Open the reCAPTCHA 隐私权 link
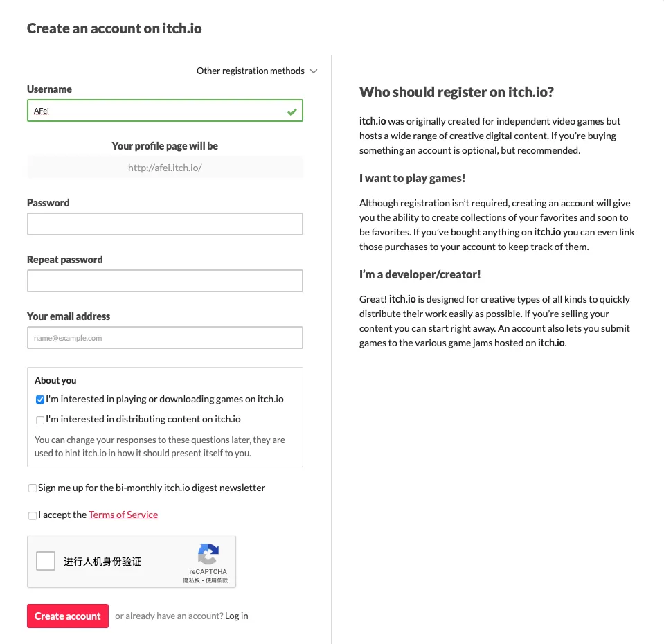Screen dimensions: 664x644 click(191, 580)
